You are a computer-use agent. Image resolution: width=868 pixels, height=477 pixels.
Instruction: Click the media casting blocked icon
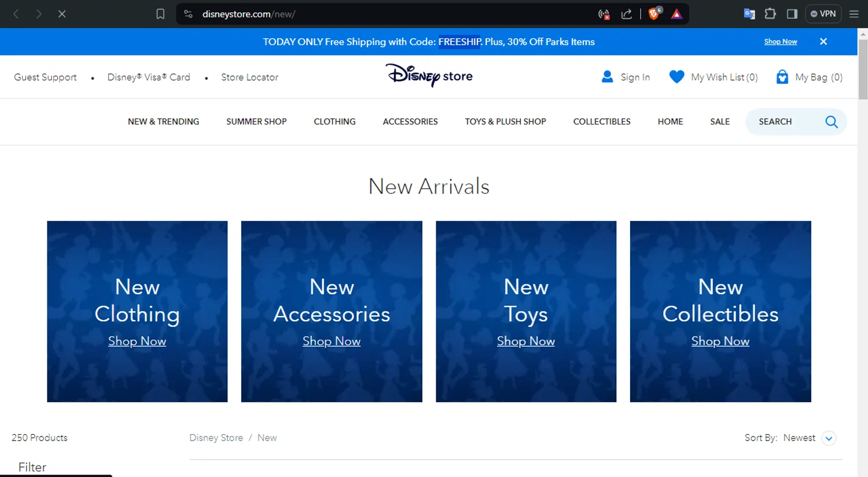pyautogui.click(x=604, y=14)
